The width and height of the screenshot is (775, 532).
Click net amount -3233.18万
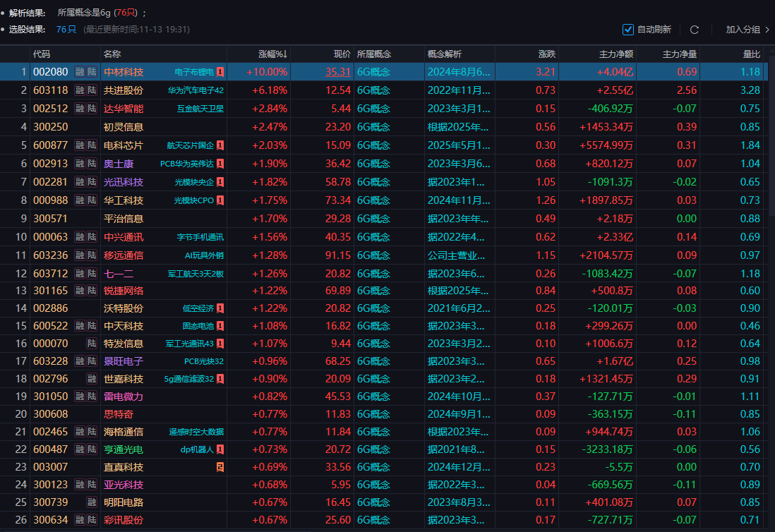pos(607,449)
